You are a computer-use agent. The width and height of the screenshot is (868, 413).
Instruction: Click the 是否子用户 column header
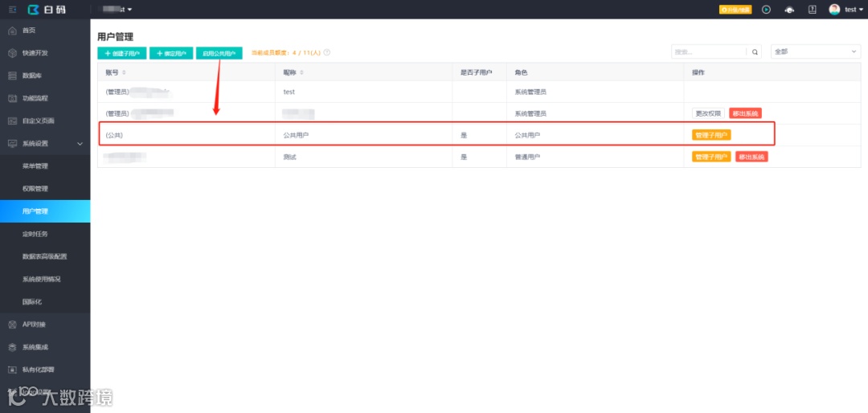[x=476, y=72]
